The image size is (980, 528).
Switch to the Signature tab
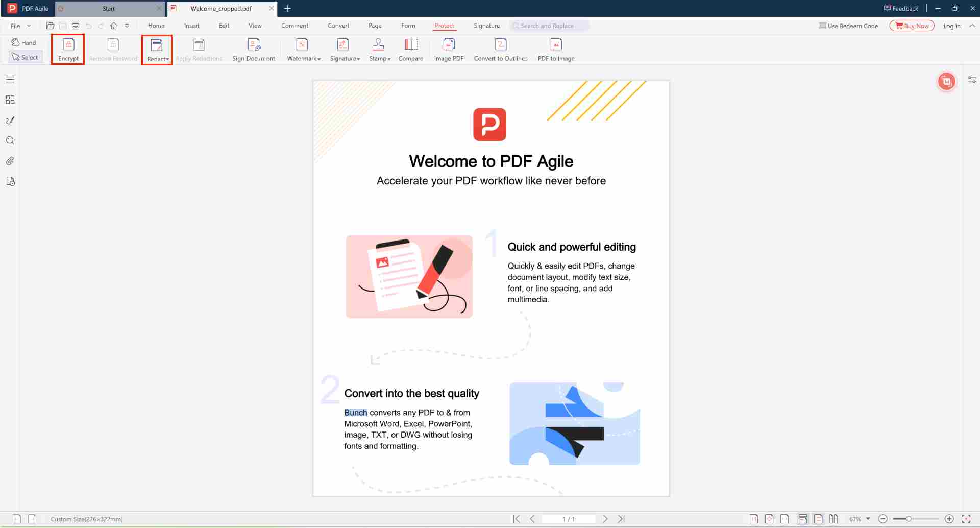(x=486, y=26)
